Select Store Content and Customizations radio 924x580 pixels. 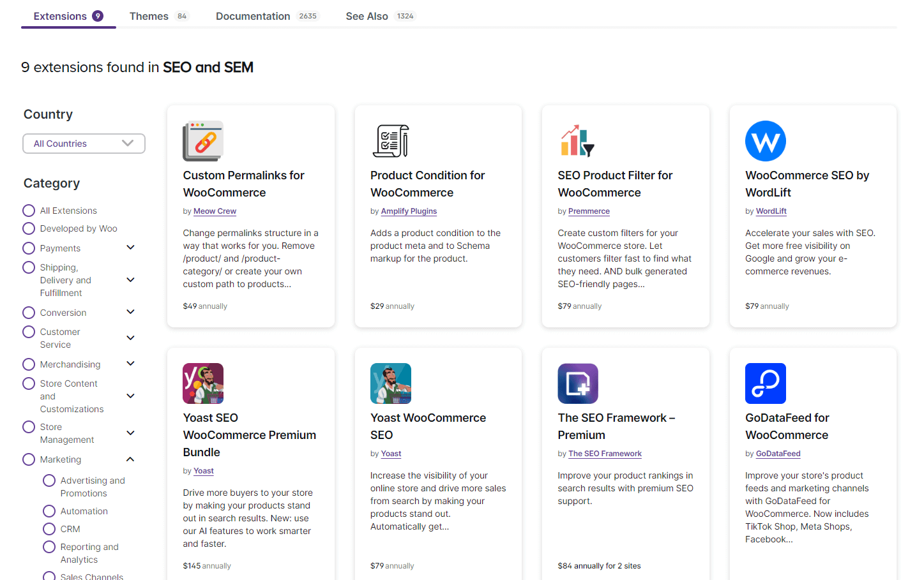[29, 383]
